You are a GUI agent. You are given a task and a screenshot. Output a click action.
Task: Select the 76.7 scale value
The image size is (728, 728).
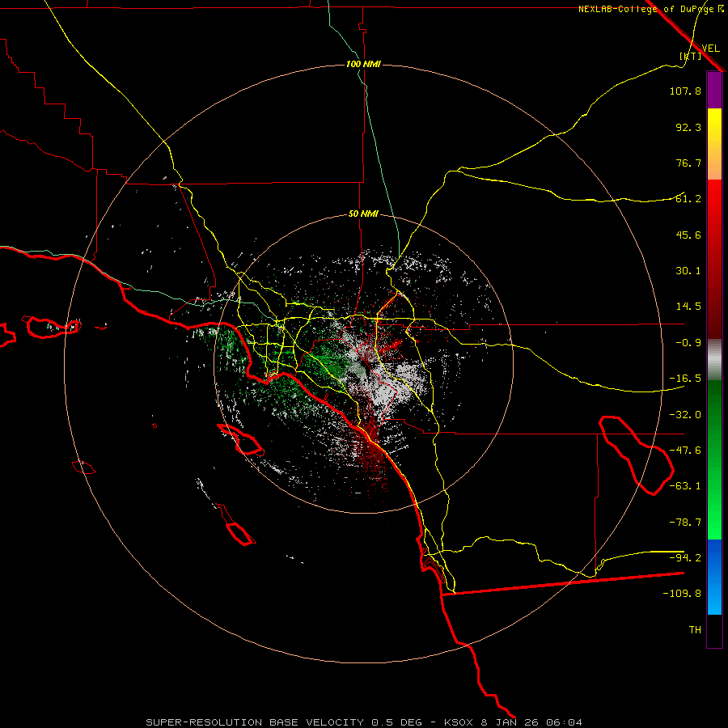tap(688, 163)
